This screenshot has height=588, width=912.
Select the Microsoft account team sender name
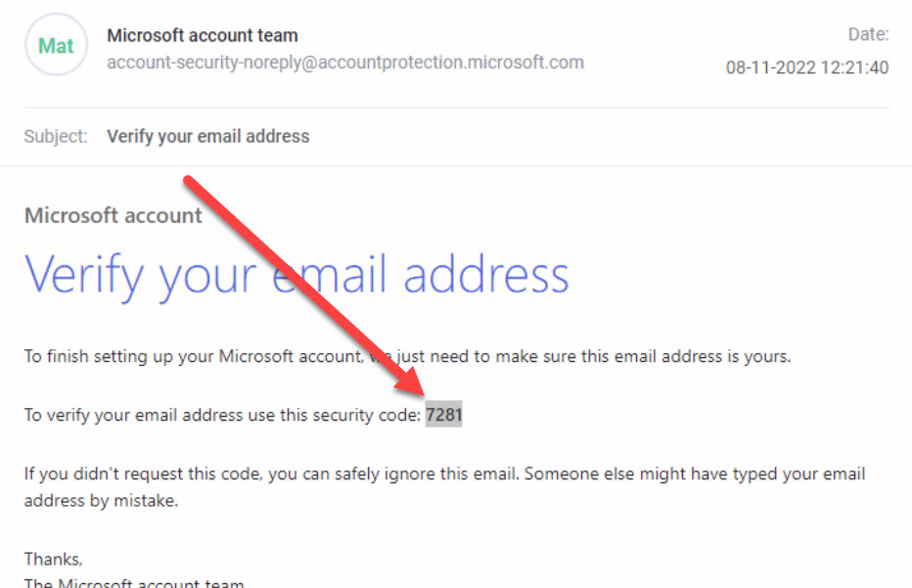click(203, 35)
